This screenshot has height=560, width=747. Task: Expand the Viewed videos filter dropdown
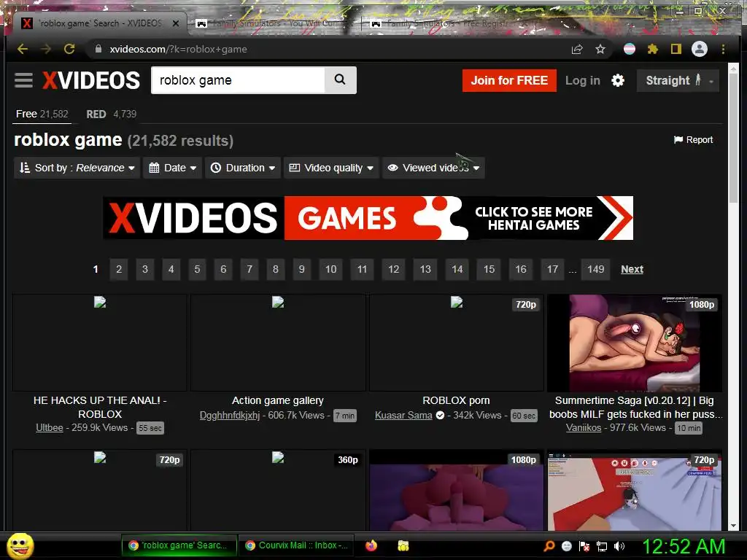(433, 168)
